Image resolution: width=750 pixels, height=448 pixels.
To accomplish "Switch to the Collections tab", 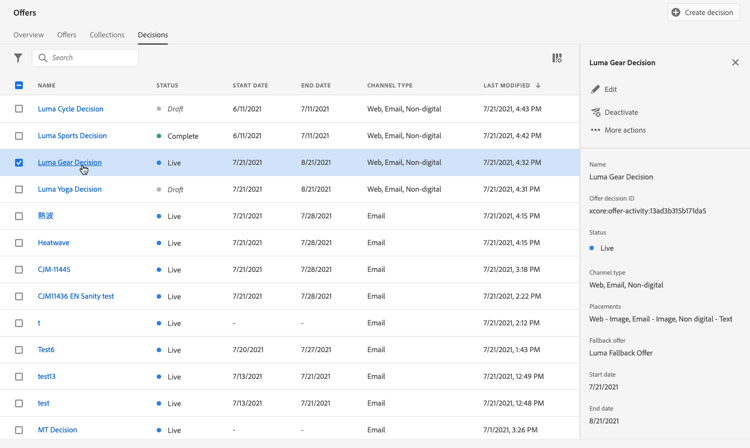I will 107,35.
